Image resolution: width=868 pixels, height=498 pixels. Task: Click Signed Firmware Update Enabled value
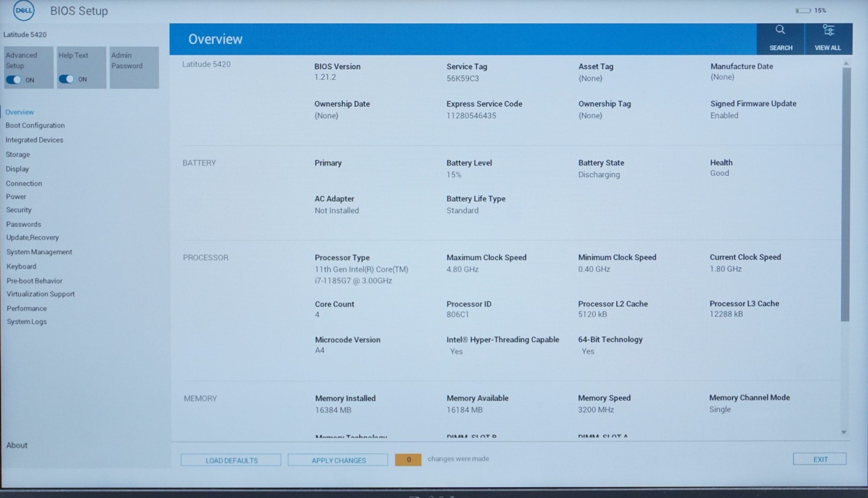coord(724,116)
